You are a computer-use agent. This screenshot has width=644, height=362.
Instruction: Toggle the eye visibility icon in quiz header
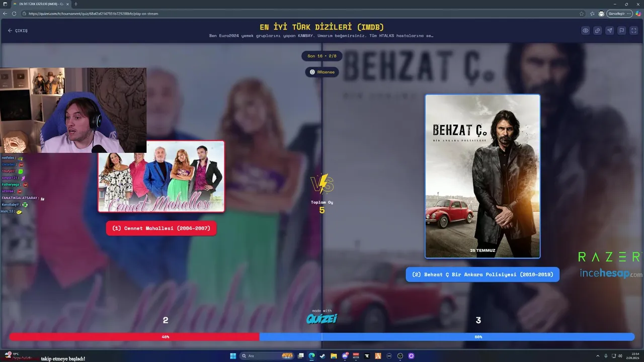[586, 31]
